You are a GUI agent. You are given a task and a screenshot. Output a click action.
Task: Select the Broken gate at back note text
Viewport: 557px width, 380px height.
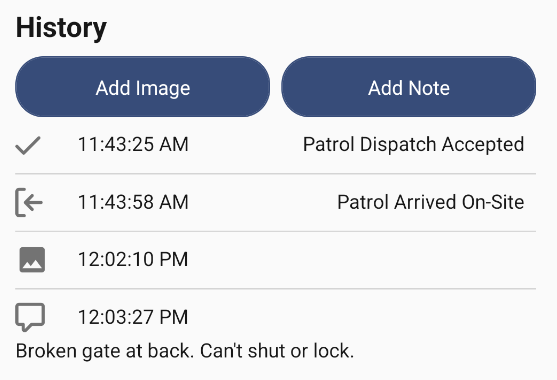pyautogui.click(x=185, y=351)
